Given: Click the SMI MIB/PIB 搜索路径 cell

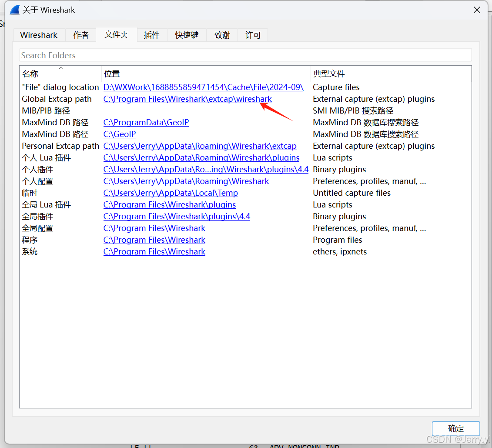Looking at the screenshot, I should 353,111.
